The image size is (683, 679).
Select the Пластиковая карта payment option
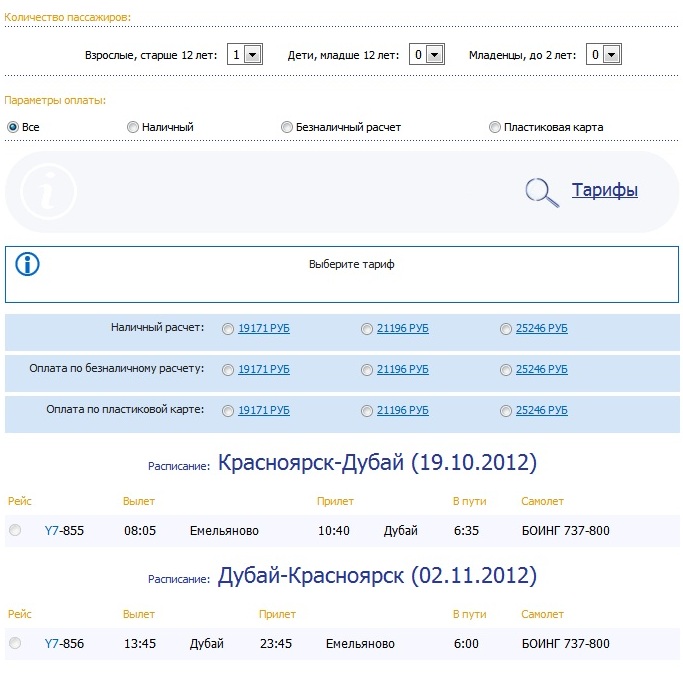click(x=495, y=127)
